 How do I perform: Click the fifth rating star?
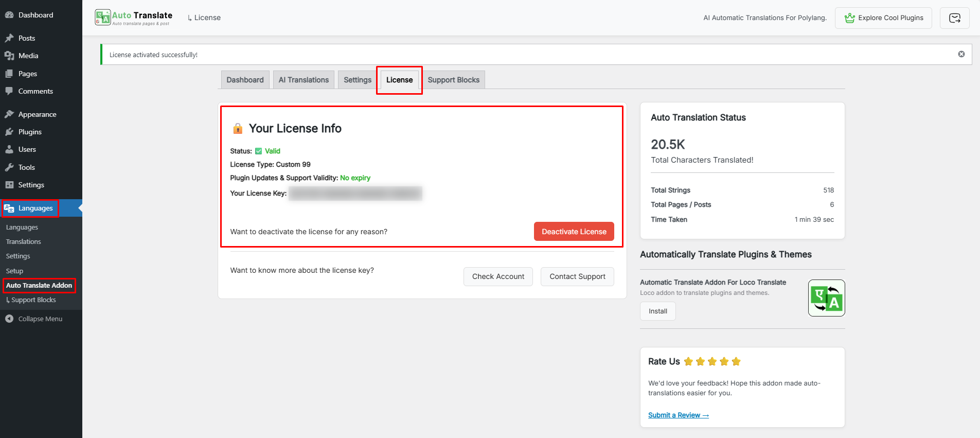click(x=736, y=361)
